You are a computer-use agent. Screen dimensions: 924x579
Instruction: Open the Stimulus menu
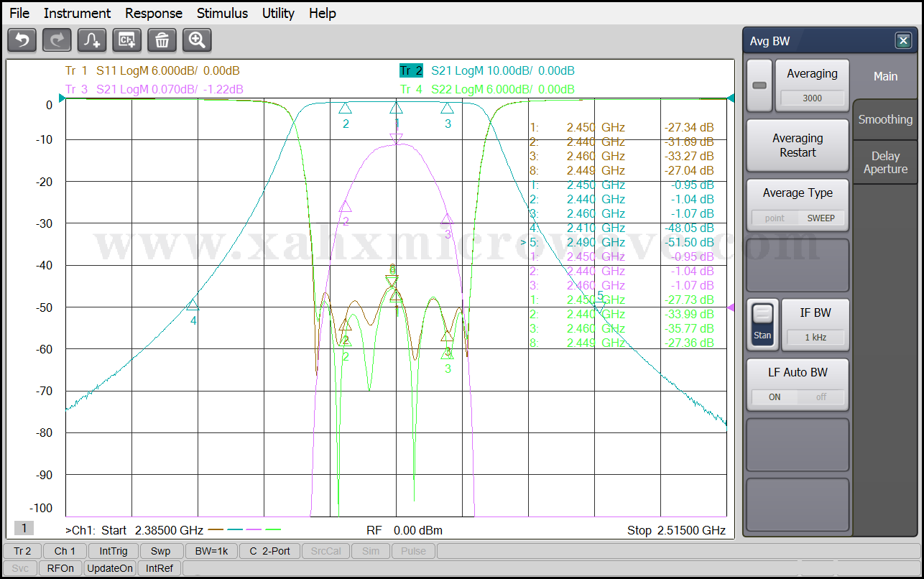point(222,13)
